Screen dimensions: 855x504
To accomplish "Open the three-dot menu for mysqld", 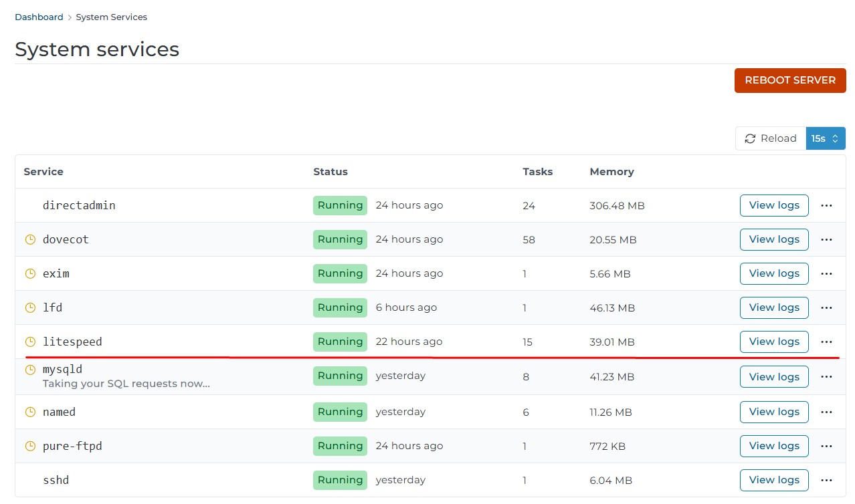I will pyautogui.click(x=826, y=376).
